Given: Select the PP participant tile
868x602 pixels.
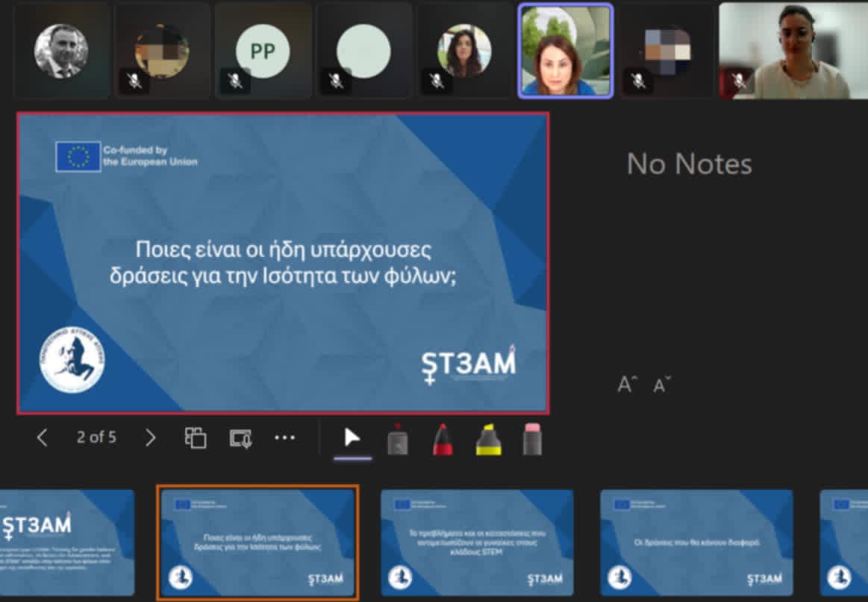Looking at the screenshot, I should coord(263,51).
